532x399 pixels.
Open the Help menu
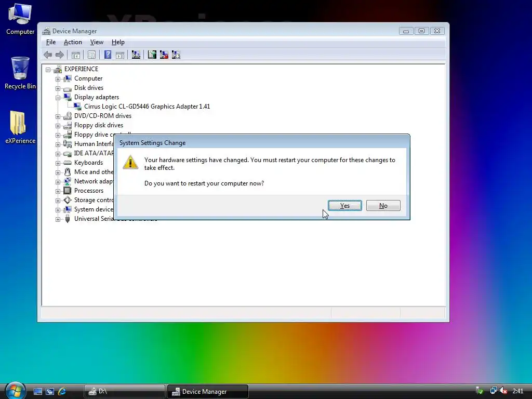pos(118,42)
